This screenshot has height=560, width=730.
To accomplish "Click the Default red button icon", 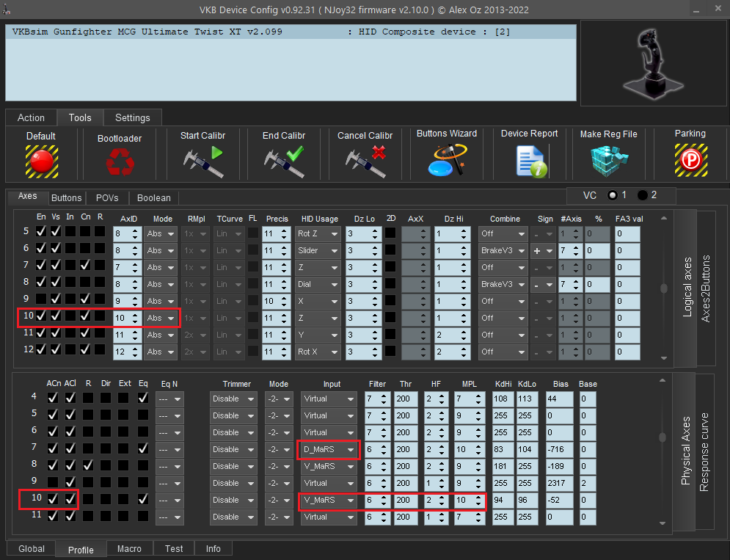I will click(x=41, y=161).
